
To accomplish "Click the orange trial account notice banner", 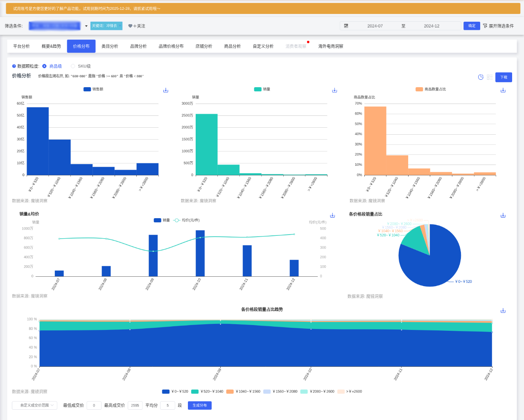I will 263,8.
